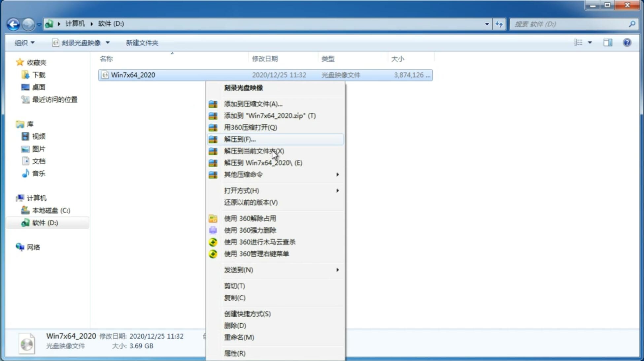The image size is (644, 361).
Task: Click 刻录光盘映像 toolbar dropdown arrow
Action: point(109,42)
